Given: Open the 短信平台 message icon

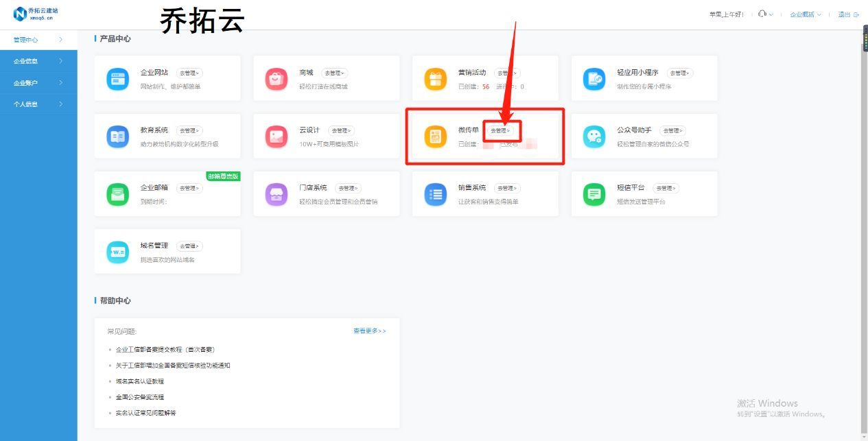Looking at the screenshot, I should click(x=594, y=194).
